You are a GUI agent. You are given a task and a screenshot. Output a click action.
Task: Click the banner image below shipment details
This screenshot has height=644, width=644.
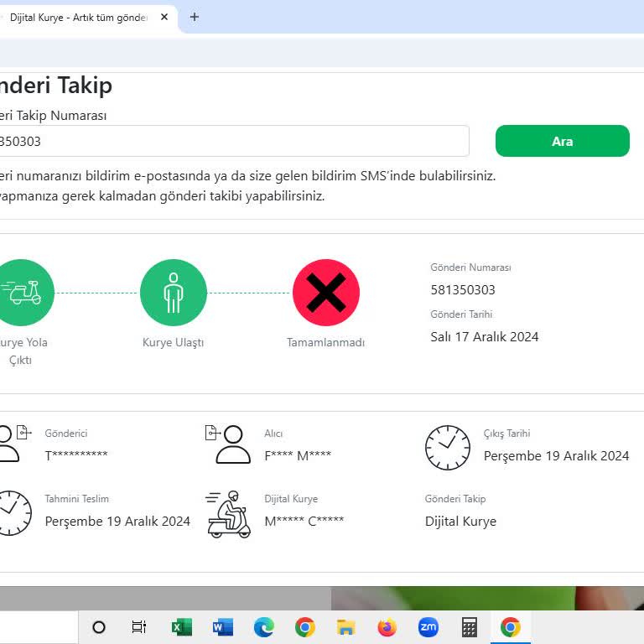[322, 599]
